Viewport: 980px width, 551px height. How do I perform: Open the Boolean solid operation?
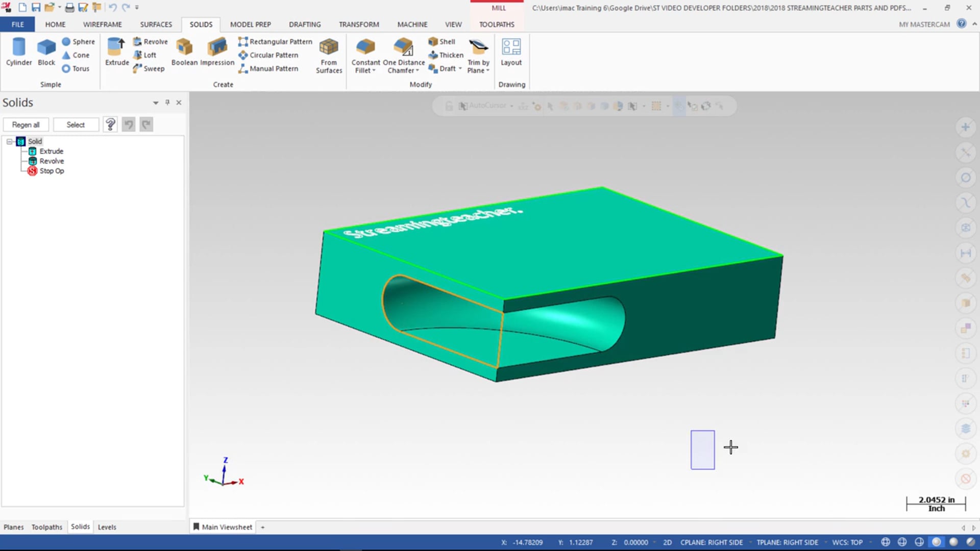184,52
